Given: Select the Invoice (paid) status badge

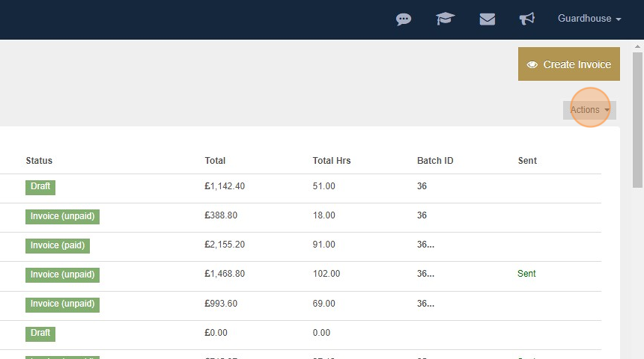Looking at the screenshot, I should (58, 245).
